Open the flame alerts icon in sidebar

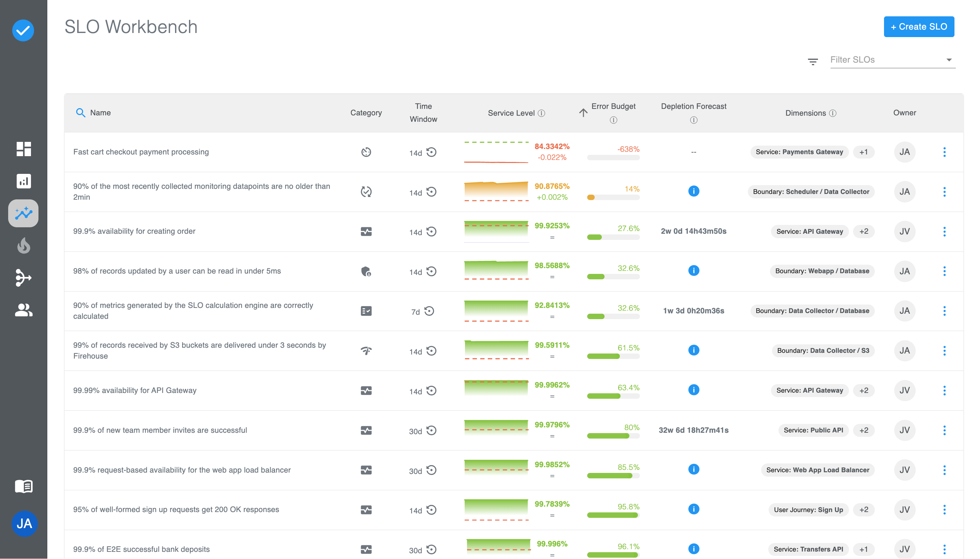[x=23, y=246]
